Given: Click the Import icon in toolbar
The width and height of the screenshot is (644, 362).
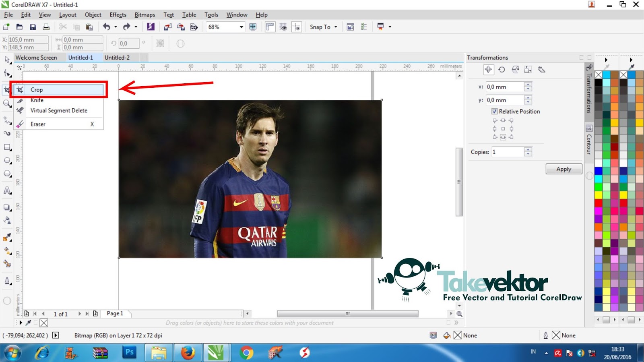Looking at the screenshot, I should coord(167,27).
